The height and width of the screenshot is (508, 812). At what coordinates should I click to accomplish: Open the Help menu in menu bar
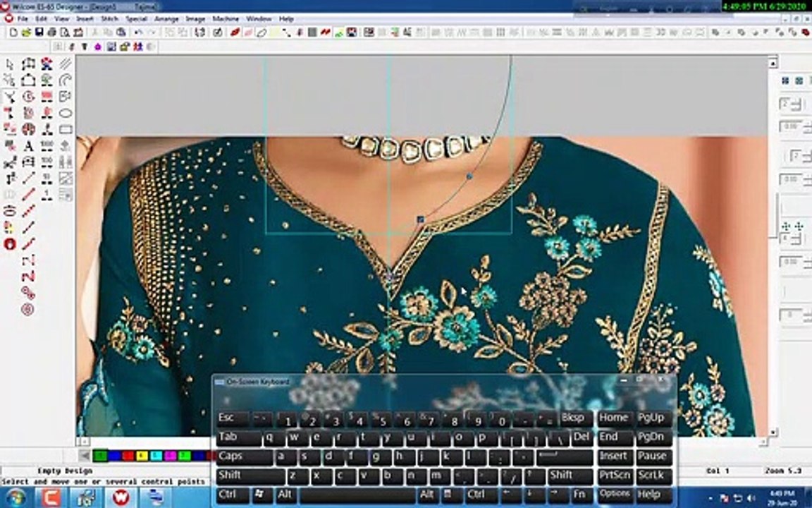tap(286, 18)
